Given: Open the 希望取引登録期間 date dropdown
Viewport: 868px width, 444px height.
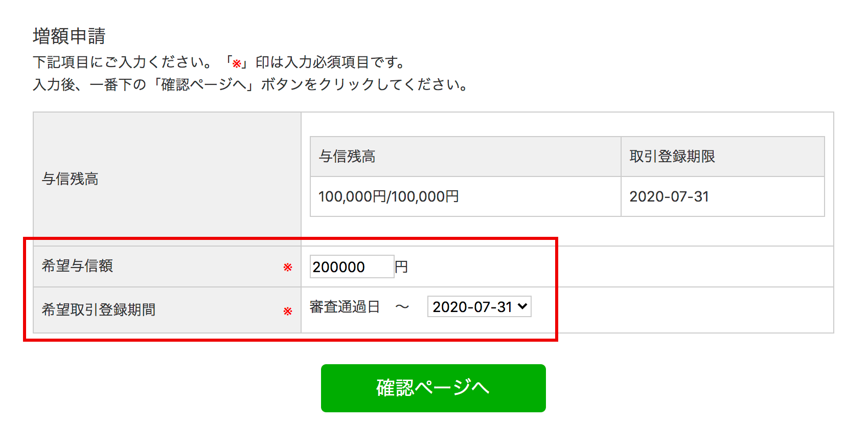Looking at the screenshot, I should 473,307.
